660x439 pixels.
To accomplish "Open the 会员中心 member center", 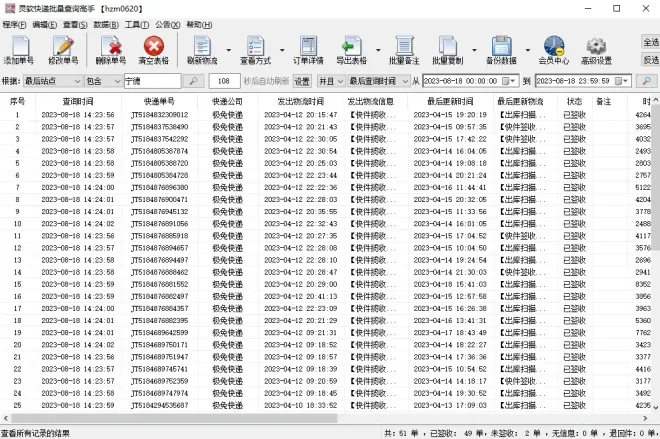I will point(553,49).
